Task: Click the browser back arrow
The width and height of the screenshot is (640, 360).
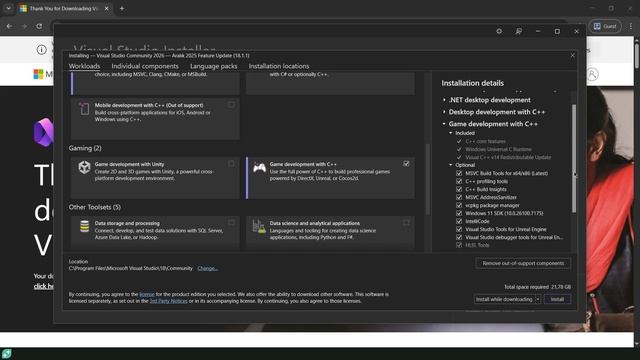Action: click(9, 26)
